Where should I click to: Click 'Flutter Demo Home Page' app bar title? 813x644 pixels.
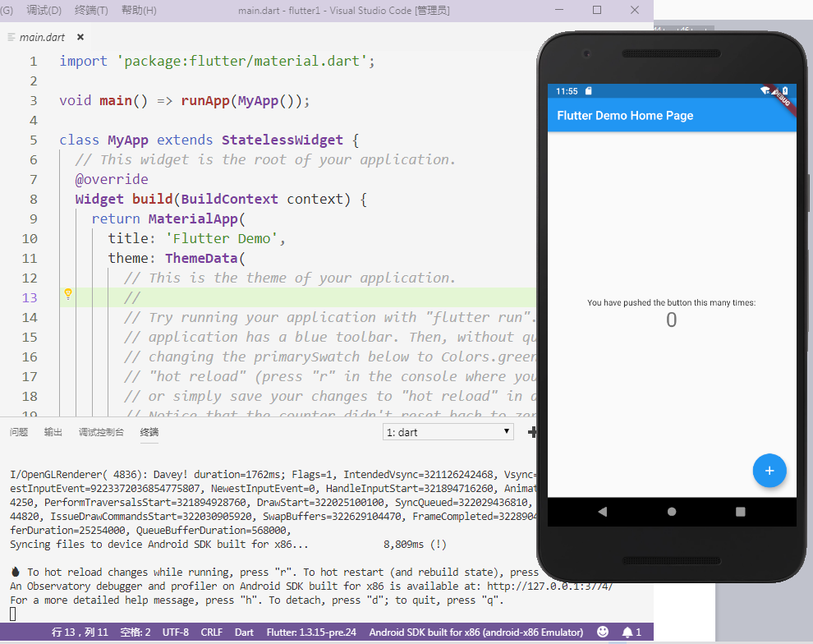[x=625, y=116]
